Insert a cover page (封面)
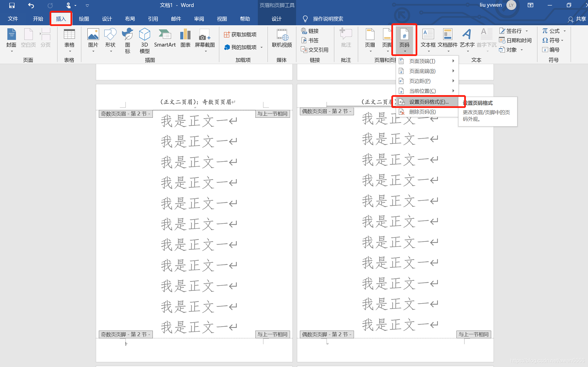This screenshot has width=588, height=367. 11,40
